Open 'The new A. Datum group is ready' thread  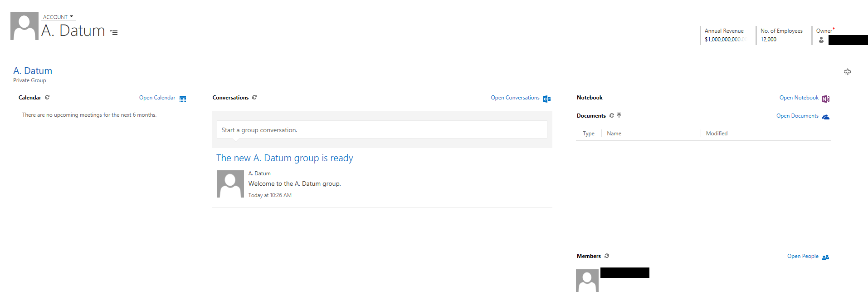tap(284, 158)
